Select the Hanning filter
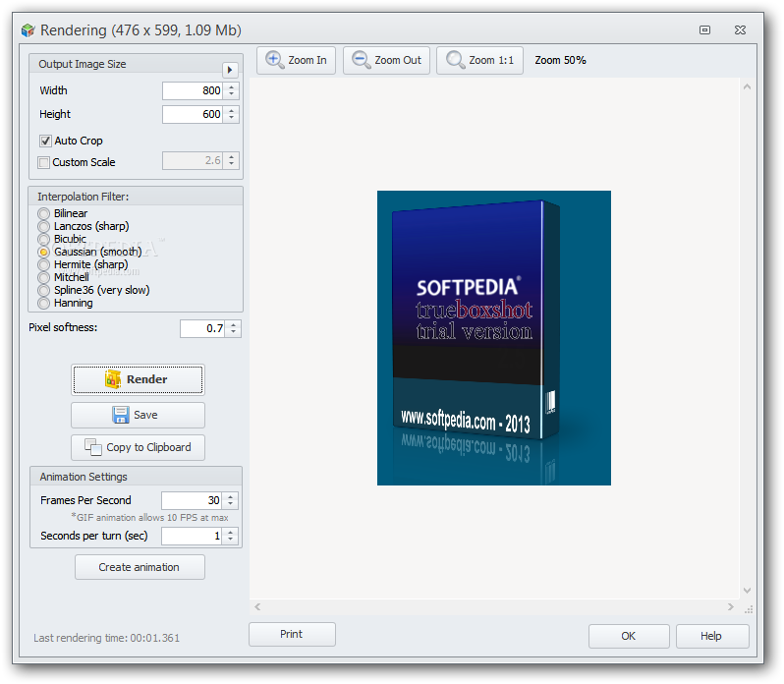Screen dimensions: 784x684 (x=44, y=303)
